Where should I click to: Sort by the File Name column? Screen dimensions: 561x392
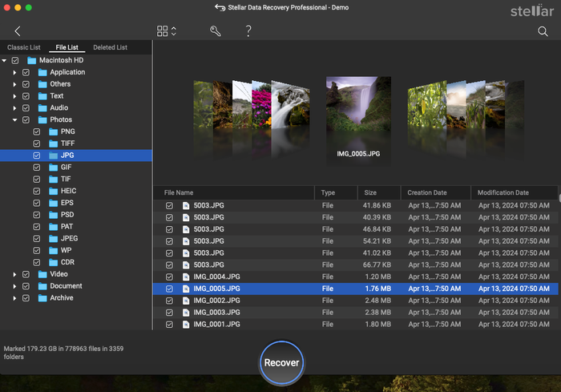(234, 192)
